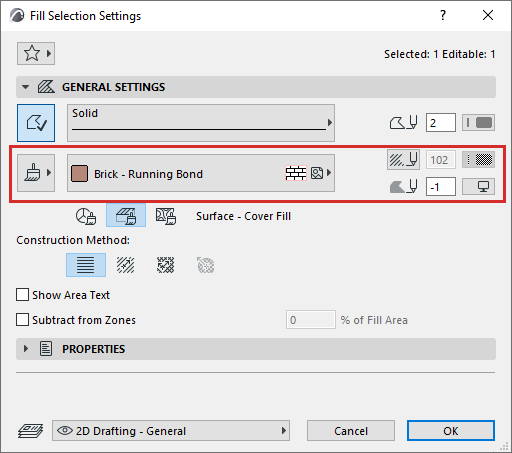
Task: Select the Cut Fill category icon
Action: (x=166, y=216)
